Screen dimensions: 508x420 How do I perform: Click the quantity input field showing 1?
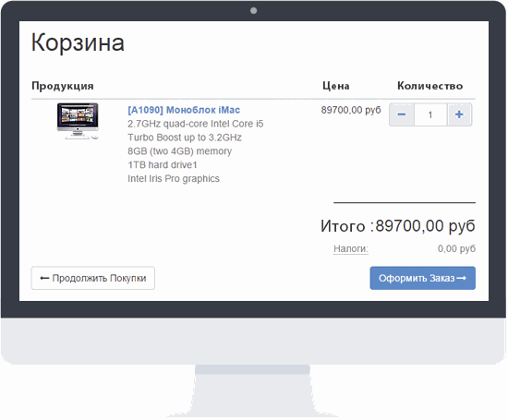click(430, 114)
